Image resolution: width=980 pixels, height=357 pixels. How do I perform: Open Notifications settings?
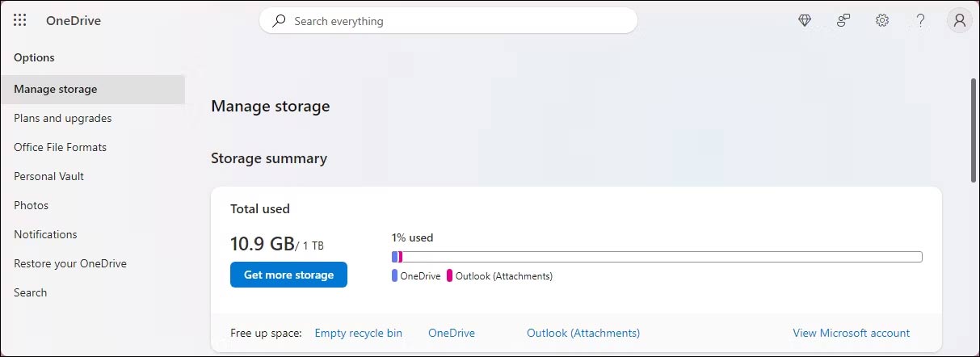[x=46, y=234]
